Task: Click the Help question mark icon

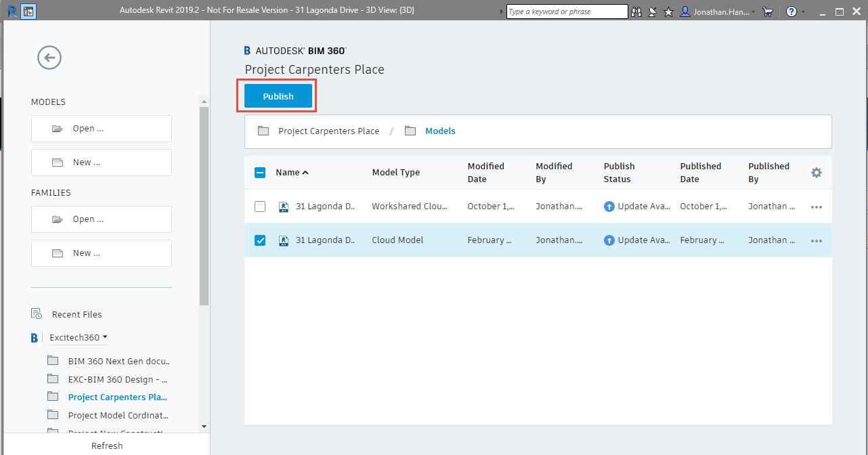Action: coord(791,12)
